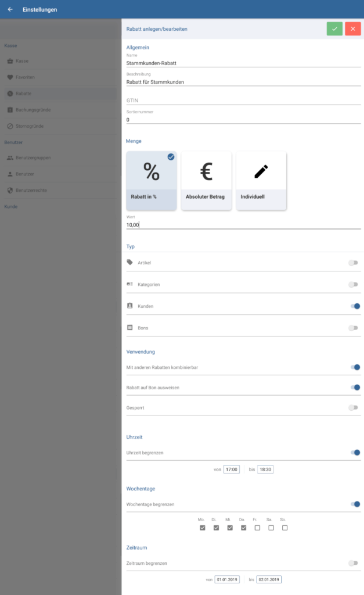Check the Friday (Fr.) checkbox

coord(257,528)
